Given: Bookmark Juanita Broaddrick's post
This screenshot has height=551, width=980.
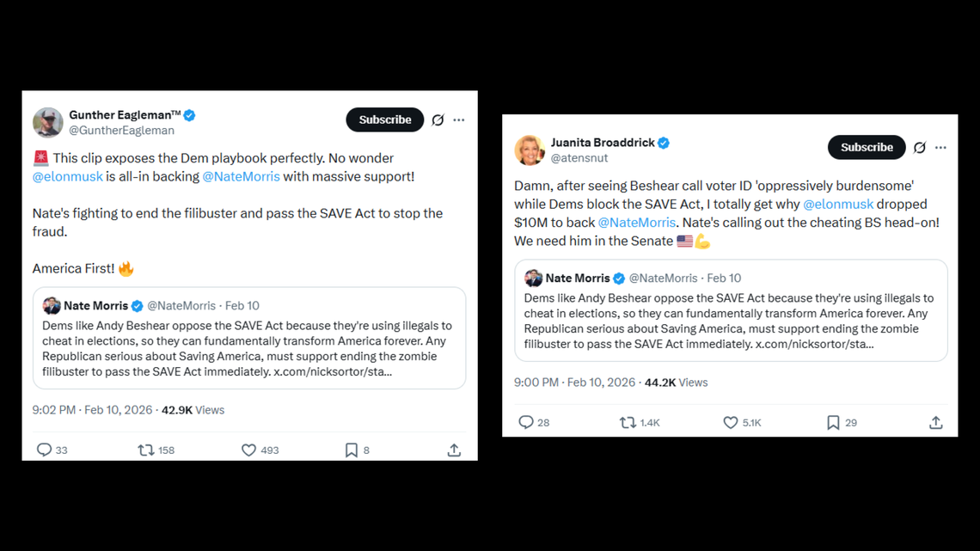Looking at the screenshot, I should (x=832, y=422).
